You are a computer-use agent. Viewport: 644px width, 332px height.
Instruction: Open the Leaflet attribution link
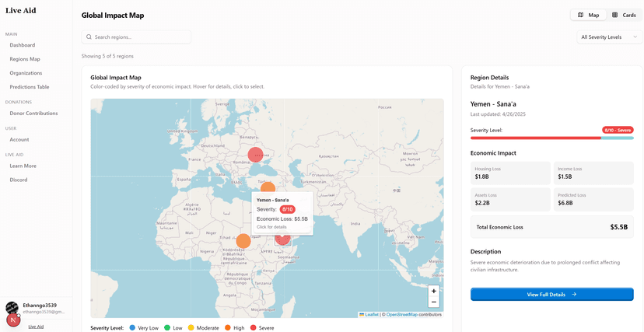371,314
